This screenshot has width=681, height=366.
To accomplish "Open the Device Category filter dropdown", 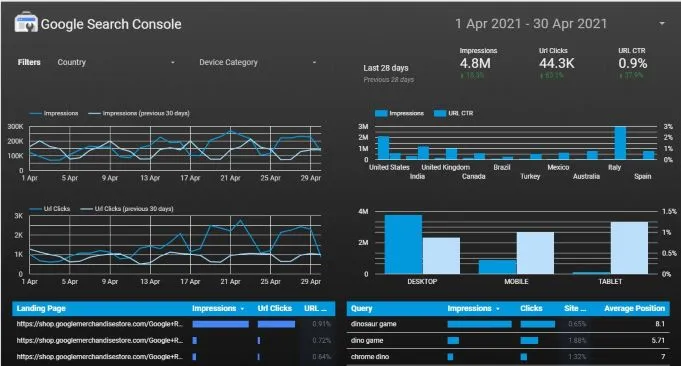I will click(x=258, y=63).
